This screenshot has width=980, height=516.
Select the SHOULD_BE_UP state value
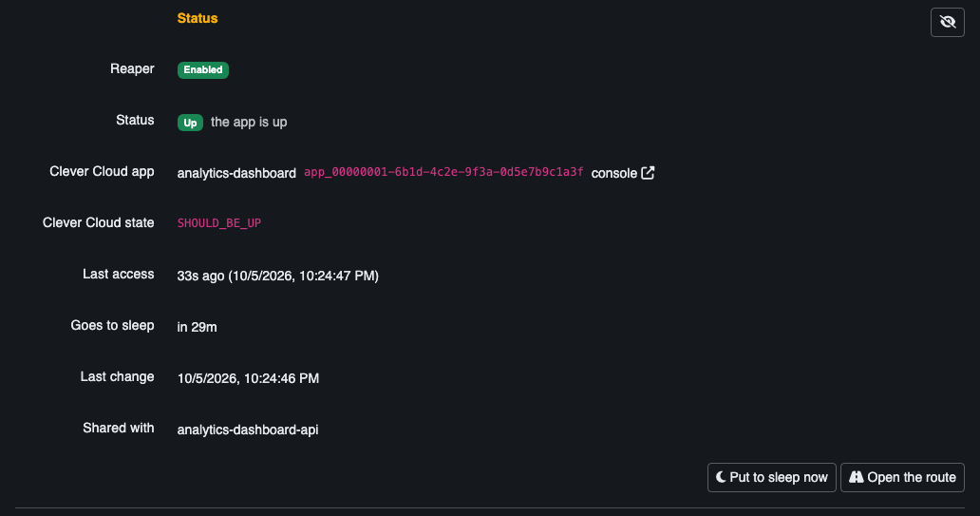click(219, 223)
